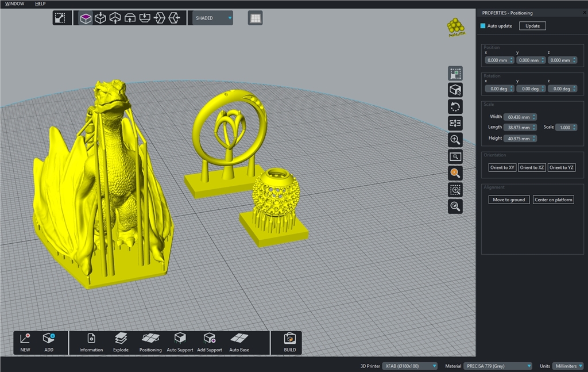Screen dimensions: 588x372
Task: Toggle the shaded cube view mode
Action: pyautogui.click(x=85, y=18)
